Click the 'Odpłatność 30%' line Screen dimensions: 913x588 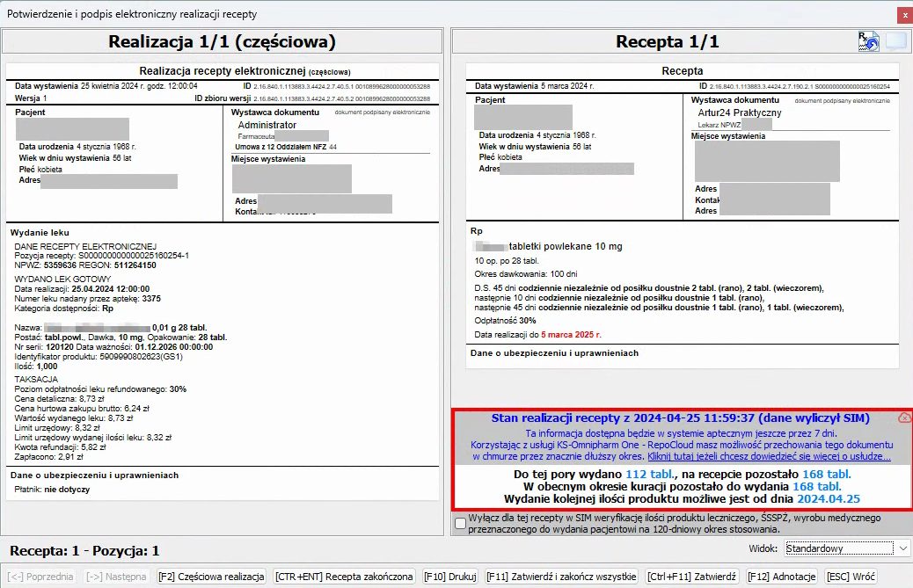pyautogui.click(x=505, y=321)
